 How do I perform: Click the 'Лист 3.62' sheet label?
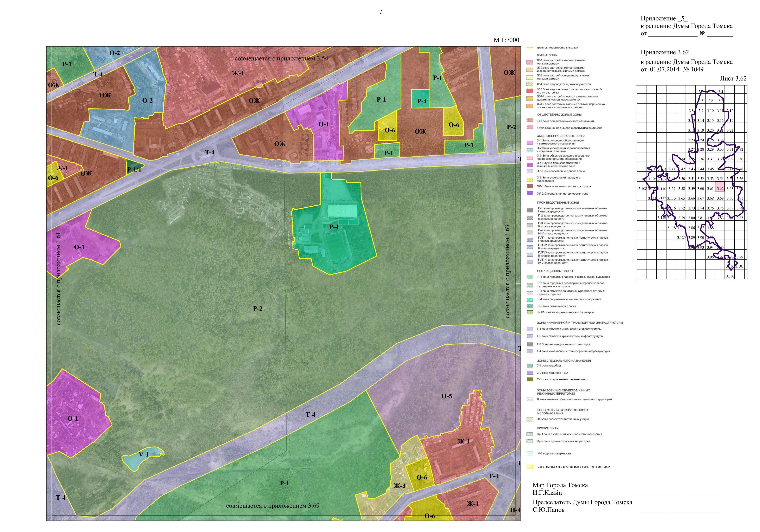(x=733, y=78)
